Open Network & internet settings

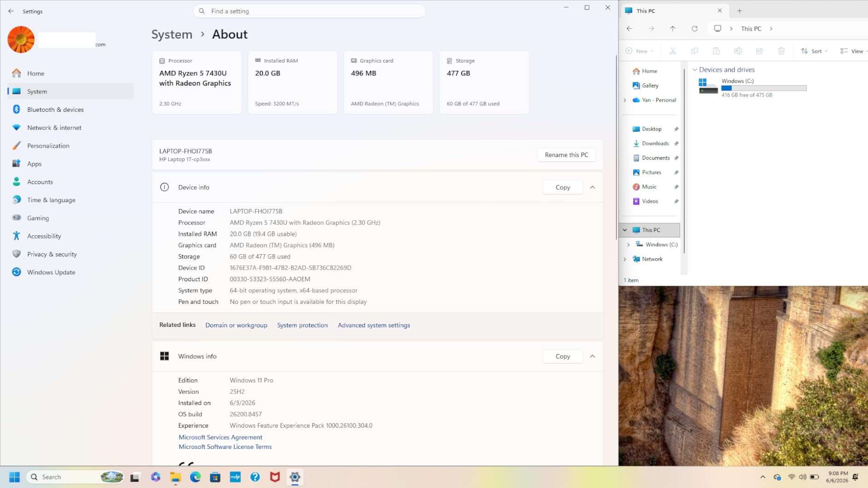click(70, 128)
